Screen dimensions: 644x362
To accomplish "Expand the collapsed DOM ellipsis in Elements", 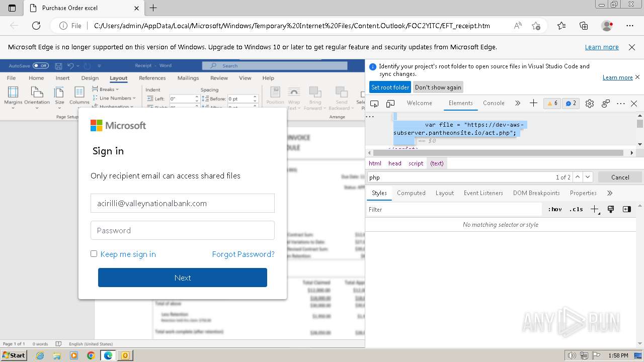I will point(370,116).
